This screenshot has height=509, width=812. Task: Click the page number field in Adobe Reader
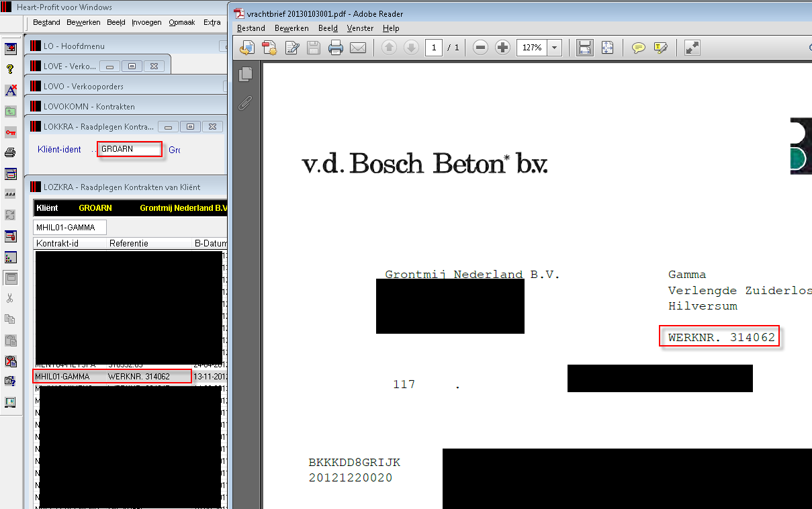[434, 48]
